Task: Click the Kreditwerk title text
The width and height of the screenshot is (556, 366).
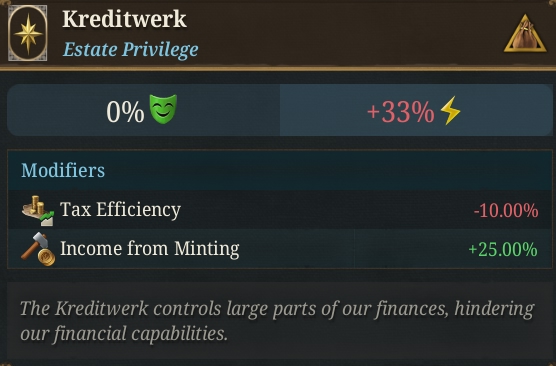Action: (124, 19)
